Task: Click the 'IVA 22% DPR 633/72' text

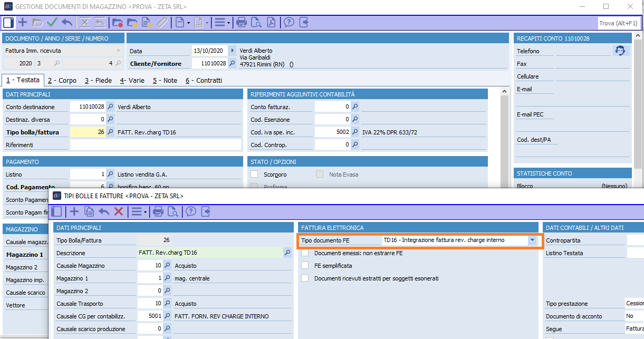Action: click(390, 132)
